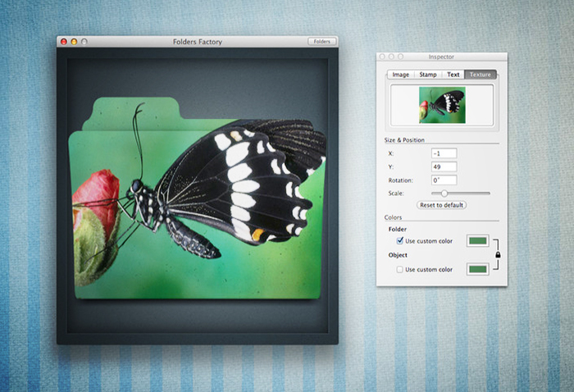Uncheck Folder Use custom color checkbox

[400, 241]
